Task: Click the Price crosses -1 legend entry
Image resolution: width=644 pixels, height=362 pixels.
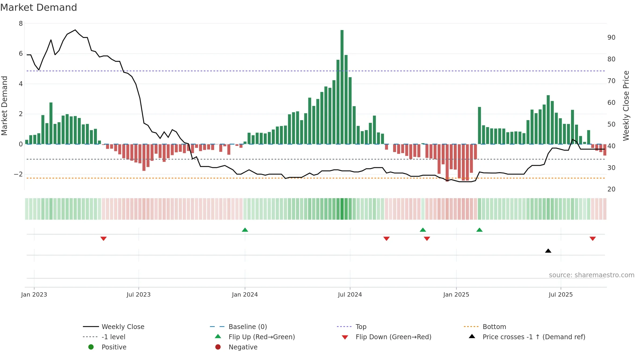Action: [x=527, y=337]
